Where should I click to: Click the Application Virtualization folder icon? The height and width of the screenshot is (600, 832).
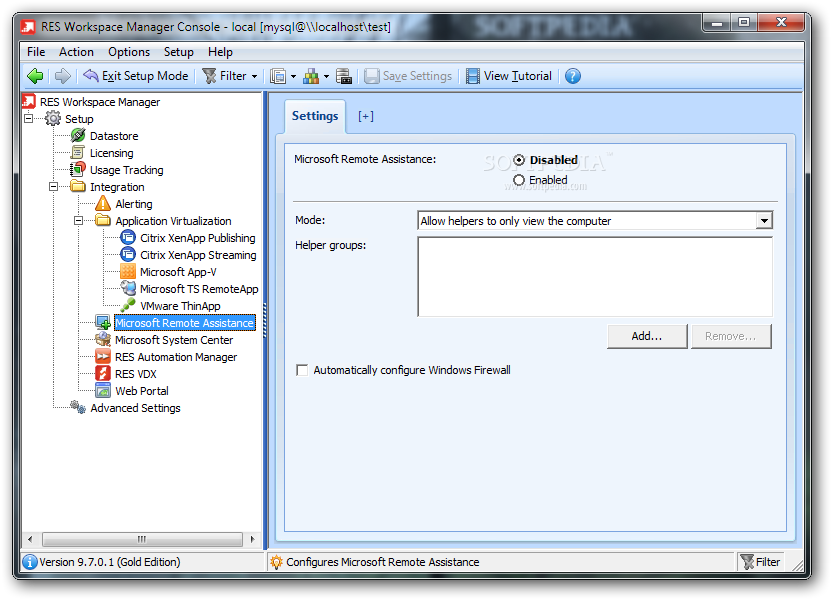pos(103,220)
